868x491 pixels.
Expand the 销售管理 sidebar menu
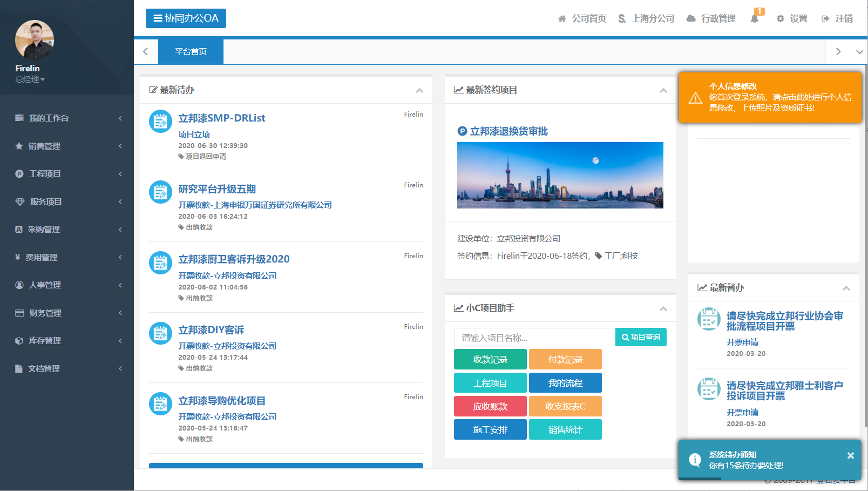point(67,146)
